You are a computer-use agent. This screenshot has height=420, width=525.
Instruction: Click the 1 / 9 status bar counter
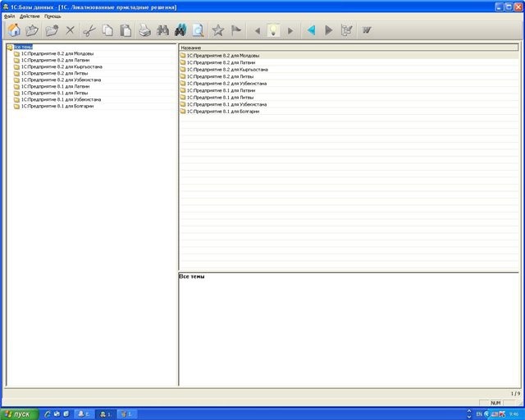516,394
